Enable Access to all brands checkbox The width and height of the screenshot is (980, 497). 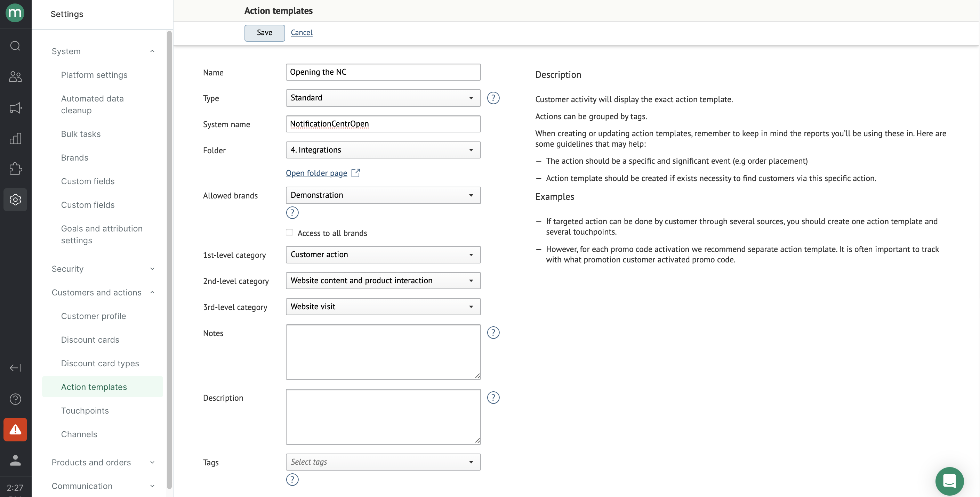pos(289,233)
